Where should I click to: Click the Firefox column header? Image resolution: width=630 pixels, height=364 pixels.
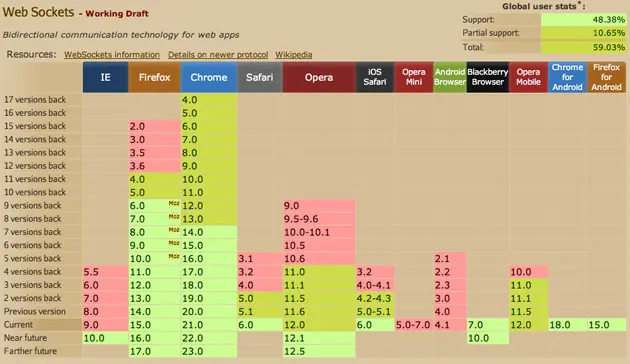tap(154, 77)
